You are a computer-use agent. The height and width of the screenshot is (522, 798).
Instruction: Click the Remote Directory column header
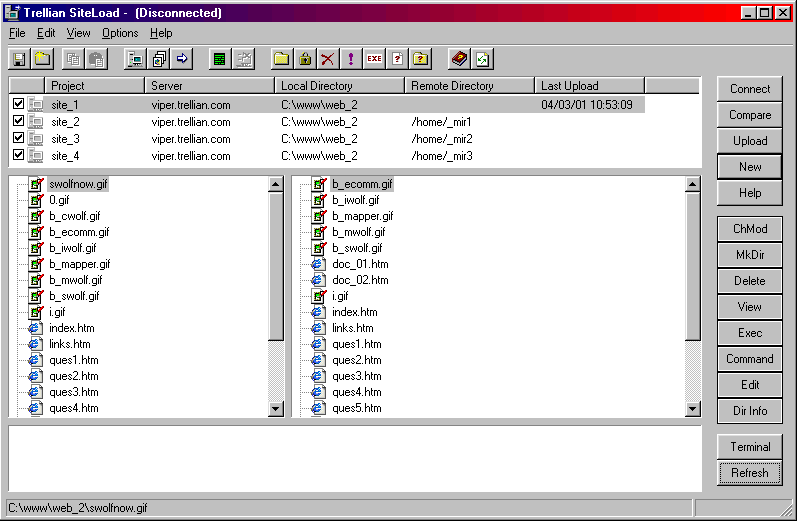pyautogui.click(x=470, y=85)
